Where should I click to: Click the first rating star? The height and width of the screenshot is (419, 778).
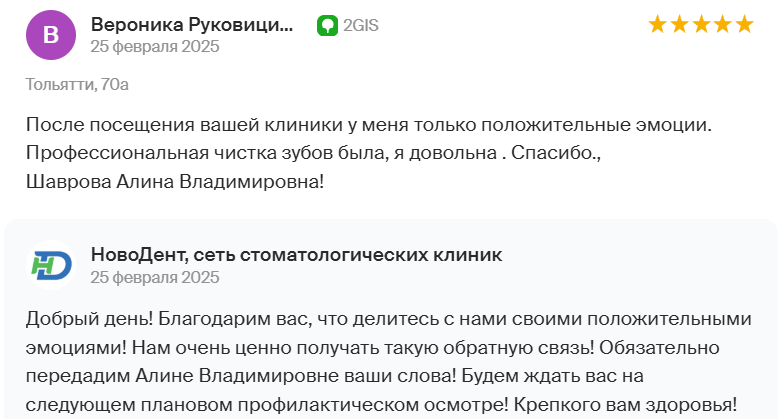[657, 24]
